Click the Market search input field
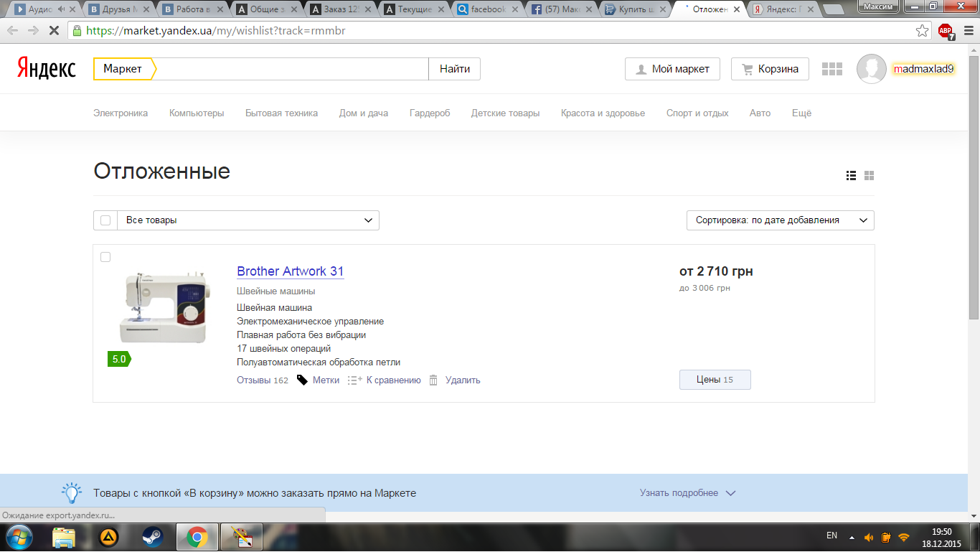The height and width of the screenshot is (552, 980). tap(292, 69)
